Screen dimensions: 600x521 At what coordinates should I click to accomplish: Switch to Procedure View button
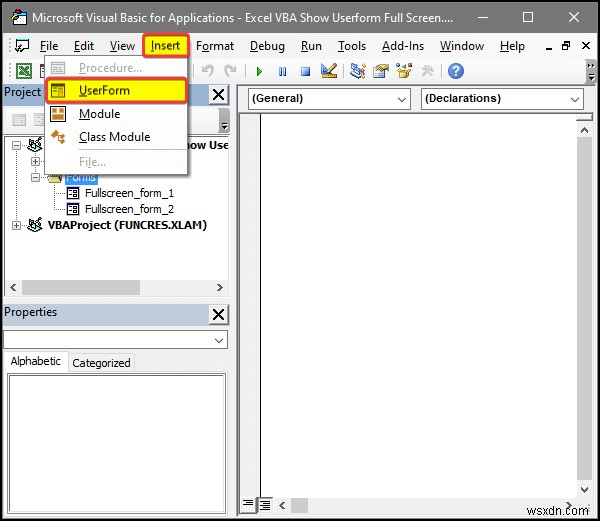(248, 505)
